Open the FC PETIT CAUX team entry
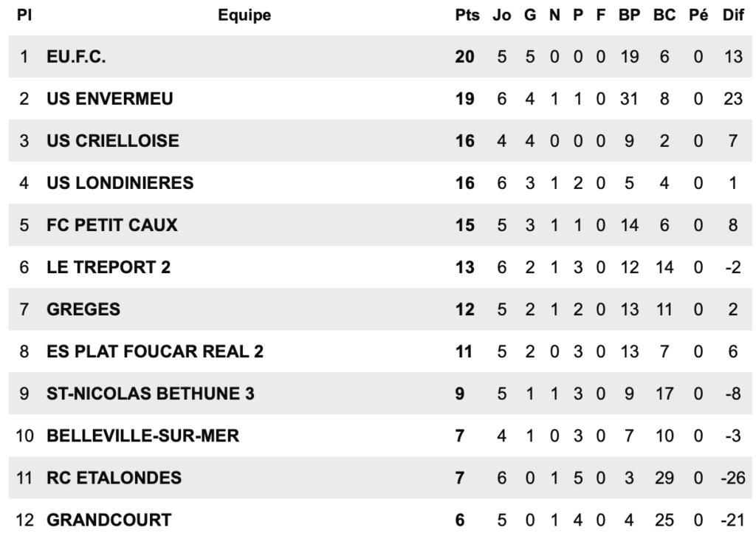This screenshot has height=539, width=756. click(112, 225)
